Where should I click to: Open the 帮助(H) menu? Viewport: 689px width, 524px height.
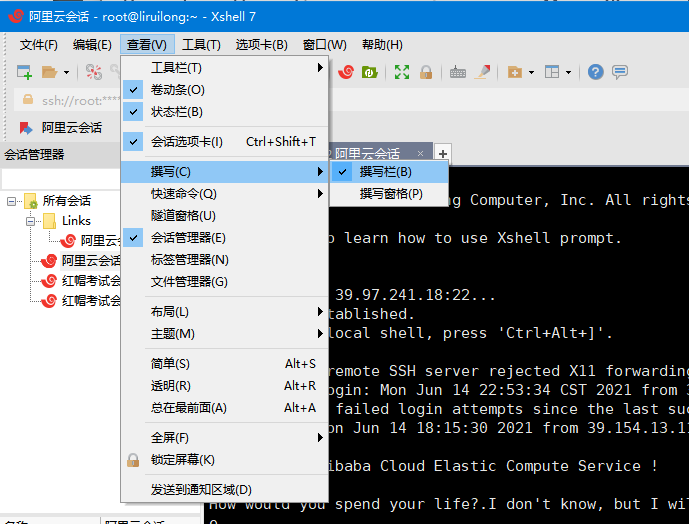(382, 44)
